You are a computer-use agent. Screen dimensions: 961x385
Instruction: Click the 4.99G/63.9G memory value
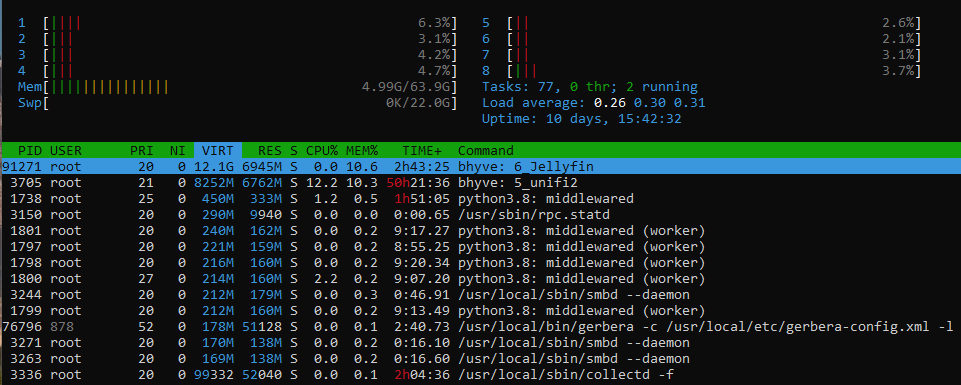point(407,87)
